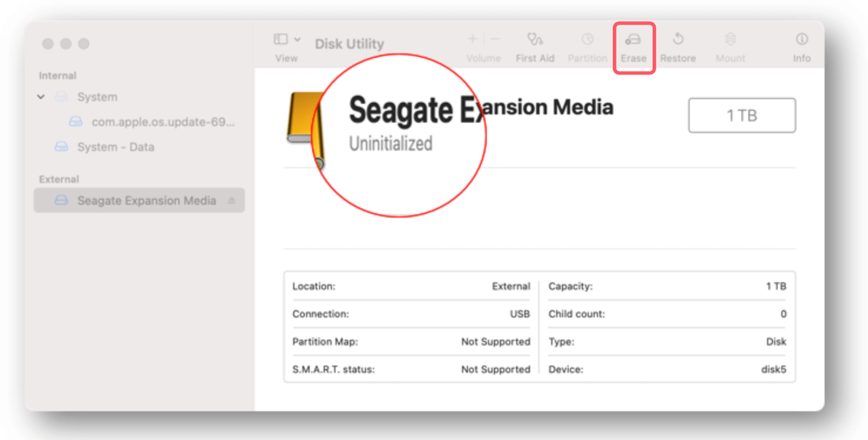The height and width of the screenshot is (440, 868).
Task: Toggle the sidebar view icon
Action: click(280, 39)
